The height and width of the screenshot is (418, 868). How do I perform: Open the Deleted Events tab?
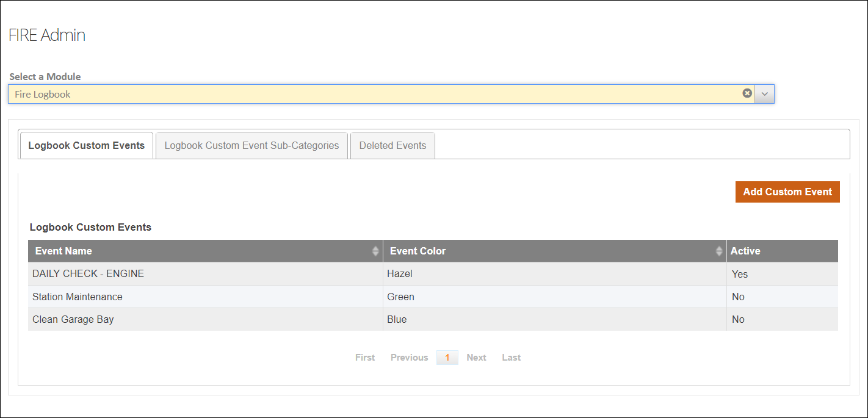point(392,145)
